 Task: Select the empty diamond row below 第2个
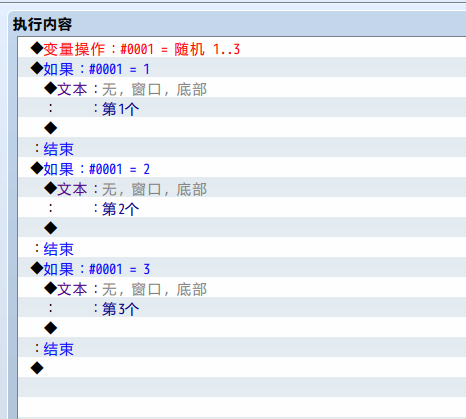coord(242,227)
